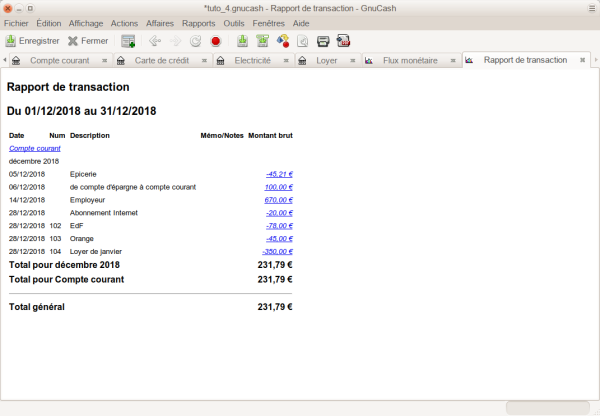Export the report using green arrow icon
This screenshot has width=600, height=416.
[x=243, y=41]
